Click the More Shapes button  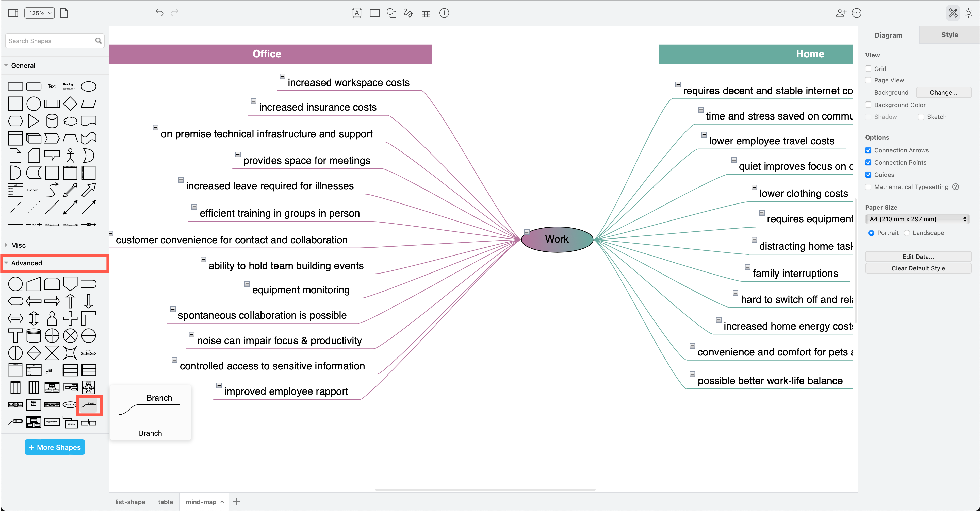pos(54,447)
